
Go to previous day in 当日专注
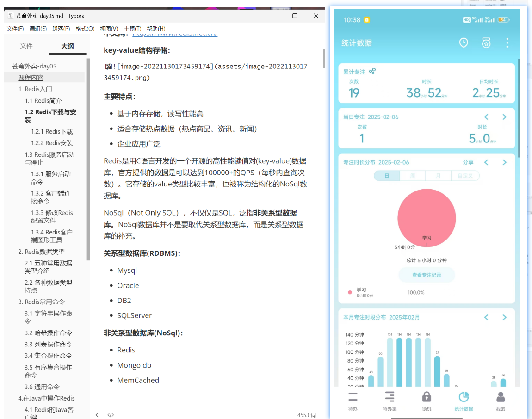point(486,117)
